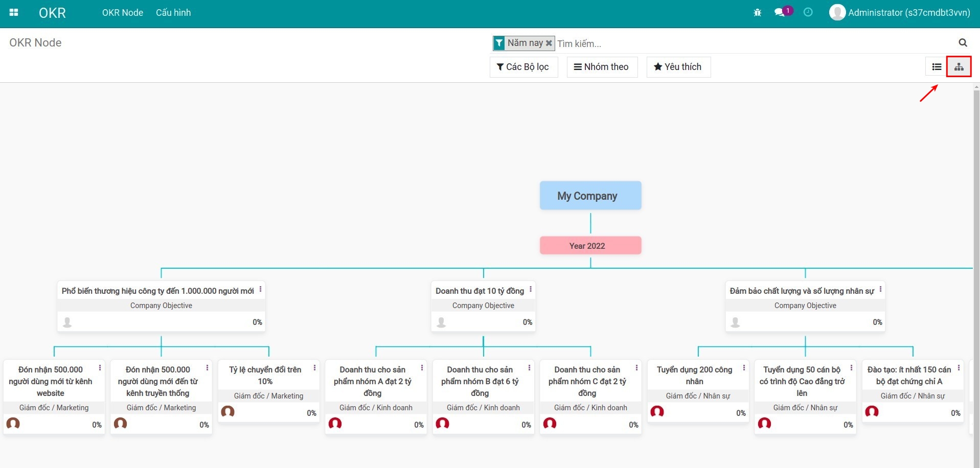Switch to list view
This screenshot has width=980, height=468.
937,67
